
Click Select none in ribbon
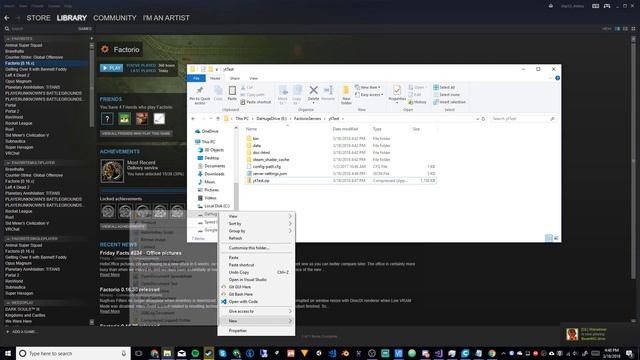click(x=446, y=95)
